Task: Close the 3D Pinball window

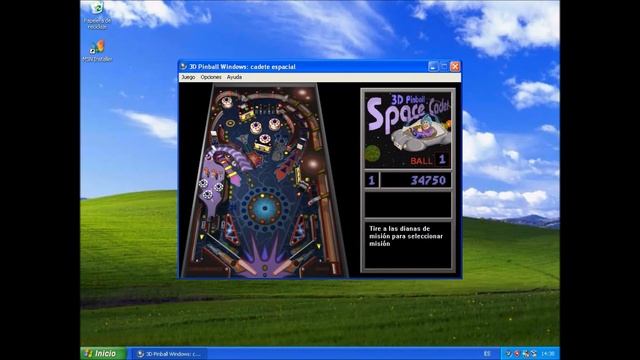Action: [455, 67]
